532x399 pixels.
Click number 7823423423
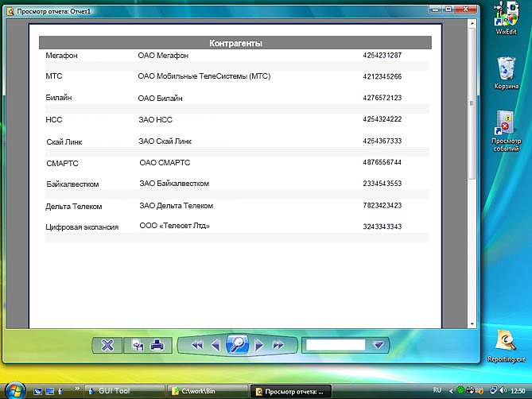coord(382,205)
